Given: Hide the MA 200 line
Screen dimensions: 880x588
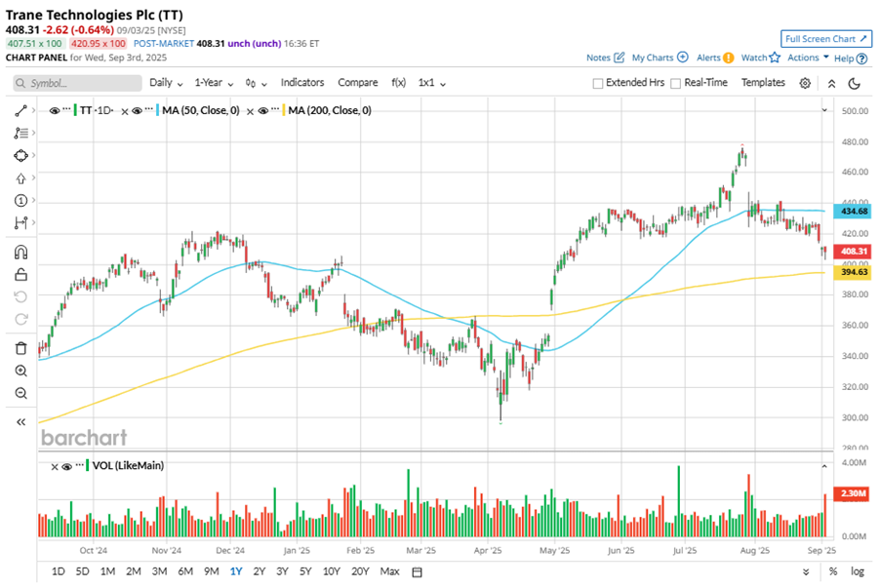Looking at the screenshot, I should click(262, 111).
